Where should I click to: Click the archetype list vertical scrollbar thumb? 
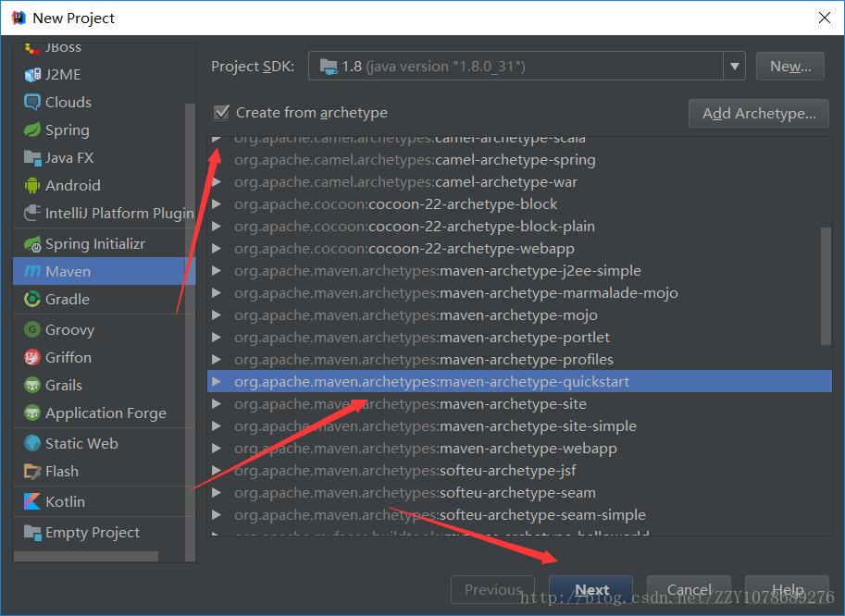(826, 286)
